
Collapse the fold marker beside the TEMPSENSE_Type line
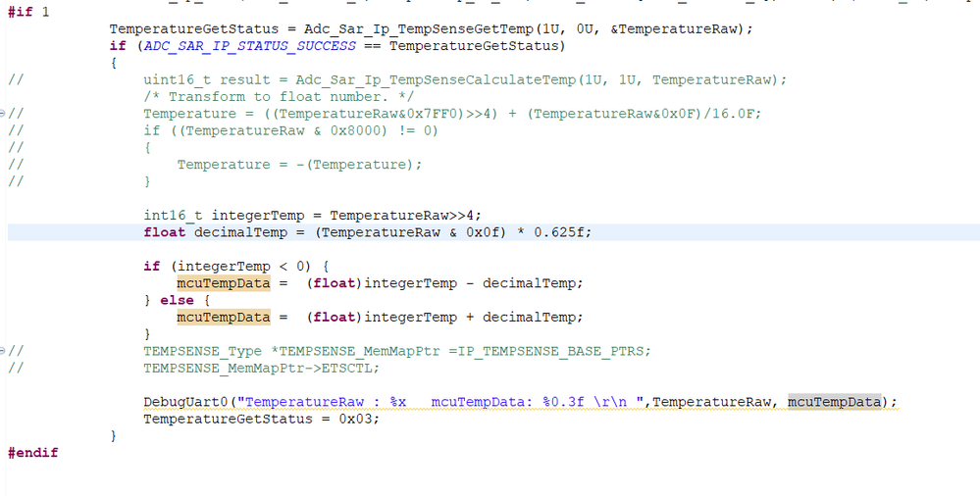coord(3,351)
